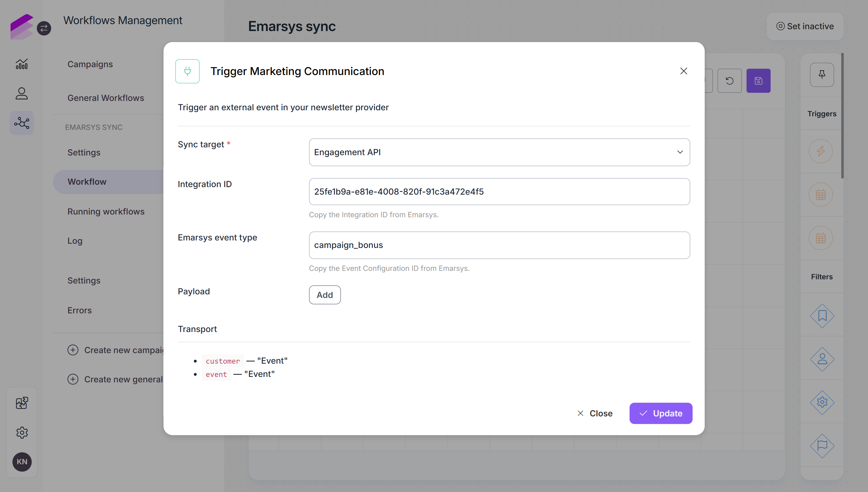Viewport: 868px width, 492px height.
Task: Open Running workflows
Action: click(x=106, y=212)
